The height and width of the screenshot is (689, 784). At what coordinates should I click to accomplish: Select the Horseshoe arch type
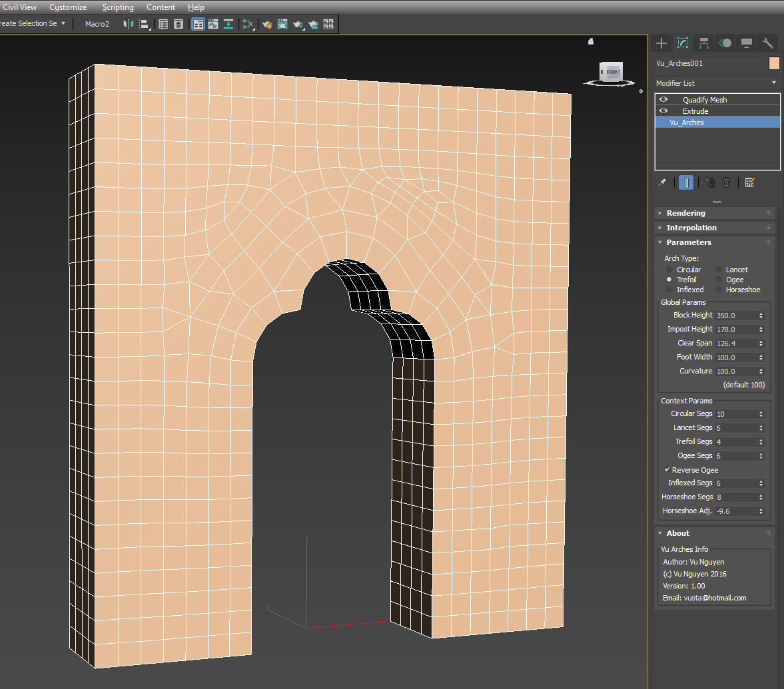pos(719,290)
